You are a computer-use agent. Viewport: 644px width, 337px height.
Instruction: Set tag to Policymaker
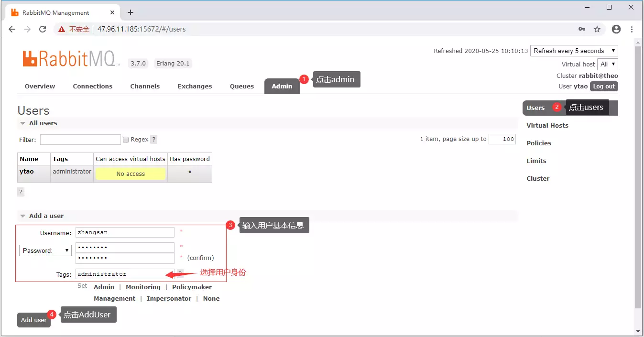pyautogui.click(x=192, y=287)
